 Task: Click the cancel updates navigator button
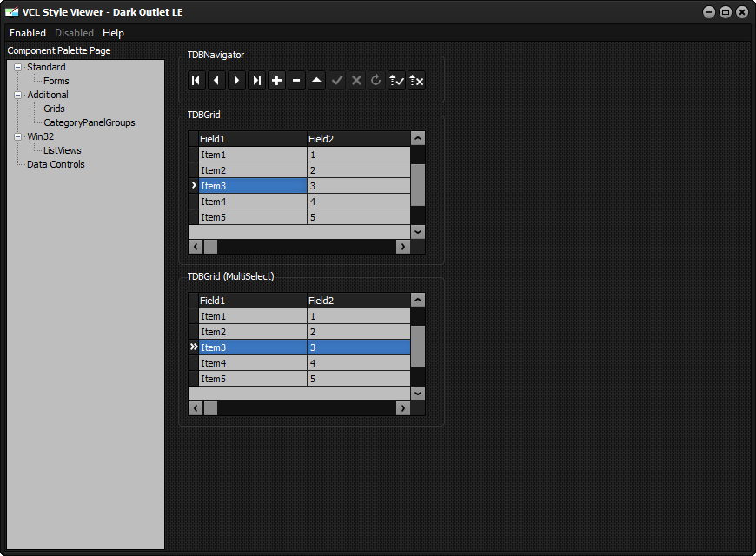416,81
